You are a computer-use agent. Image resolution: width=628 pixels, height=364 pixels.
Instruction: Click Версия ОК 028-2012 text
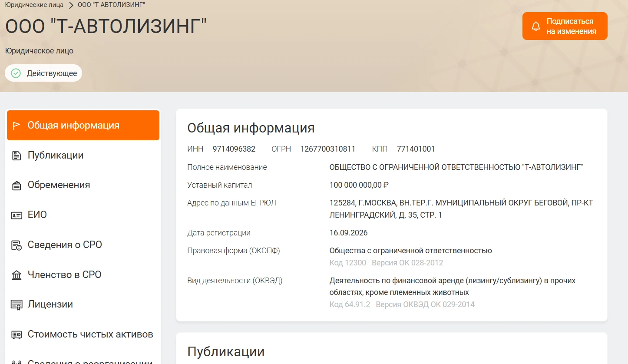tap(407, 263)
